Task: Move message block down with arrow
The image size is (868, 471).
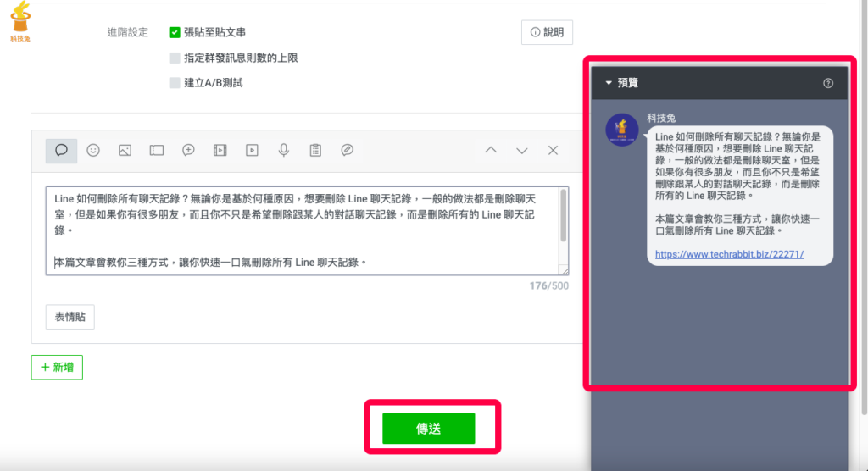Action: point(522,151)
